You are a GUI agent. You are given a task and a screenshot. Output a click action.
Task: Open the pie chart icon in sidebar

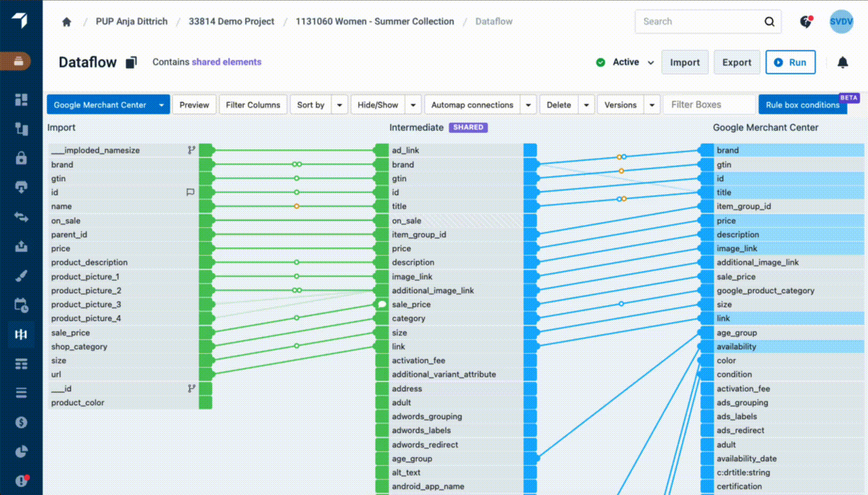(21, 452)
